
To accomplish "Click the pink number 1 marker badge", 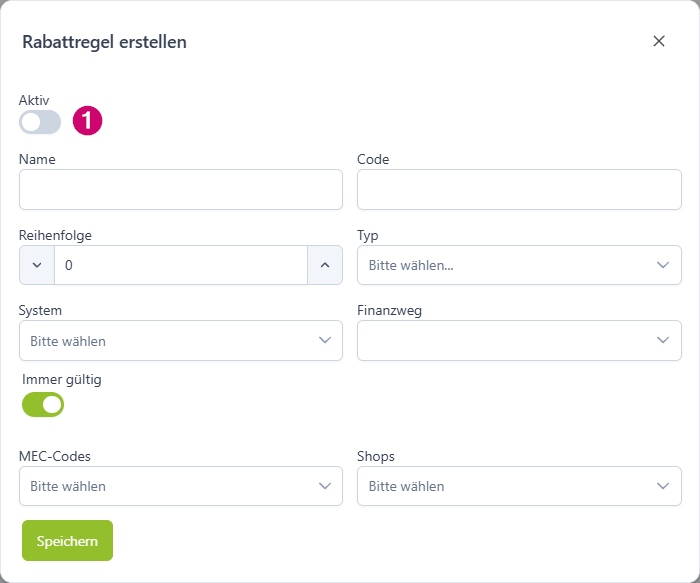I will (x=88, y=121).
